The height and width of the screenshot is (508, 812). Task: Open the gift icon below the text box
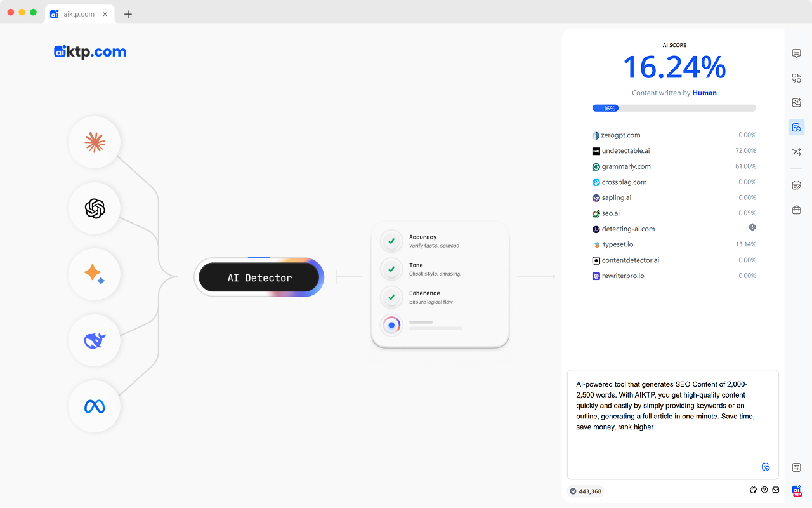click(753, 490)
